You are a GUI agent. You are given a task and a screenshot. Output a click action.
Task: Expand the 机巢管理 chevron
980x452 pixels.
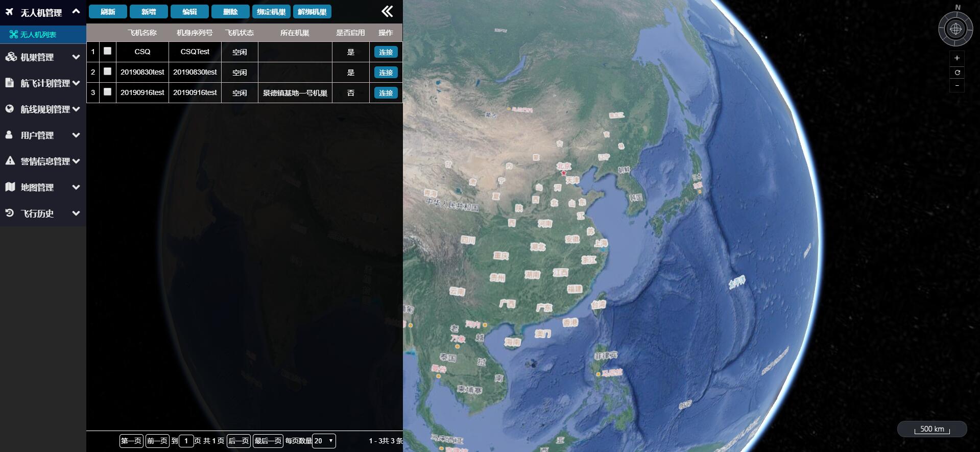(x=76, y=57)
